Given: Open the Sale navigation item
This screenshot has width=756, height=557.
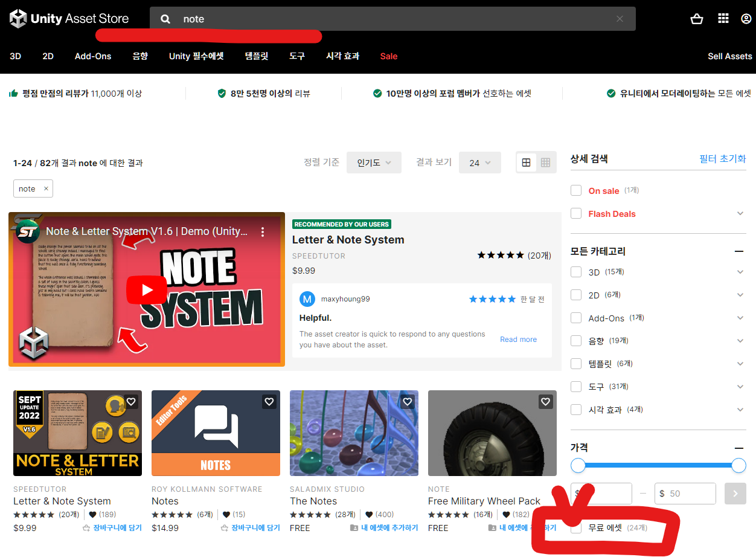Looking at the screenshot, I should click(x=389, y=56).
